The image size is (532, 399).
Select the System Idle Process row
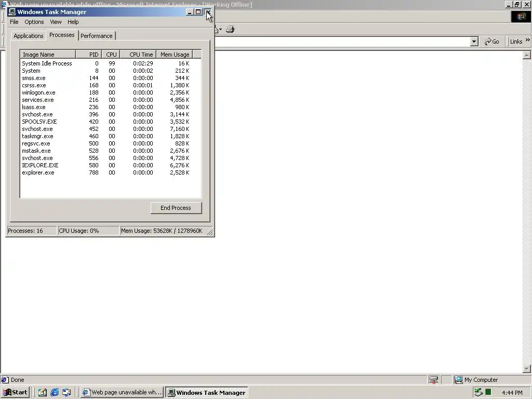click(x=111, y=63)
